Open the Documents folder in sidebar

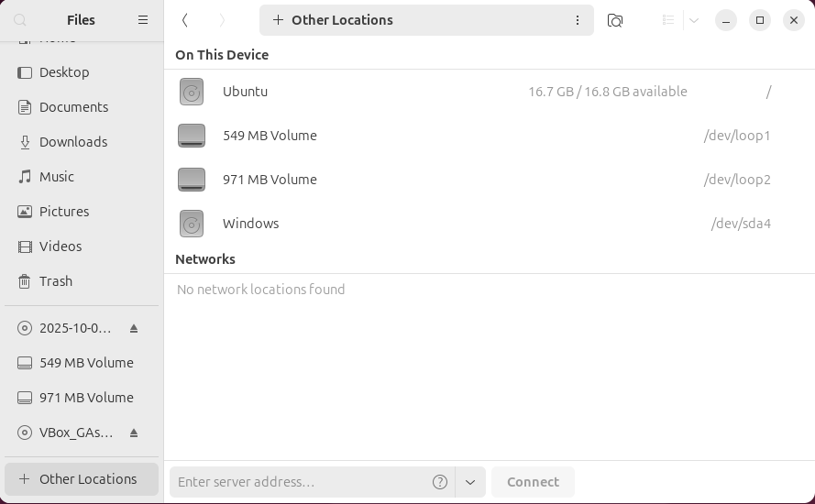[x=73, y=107]
